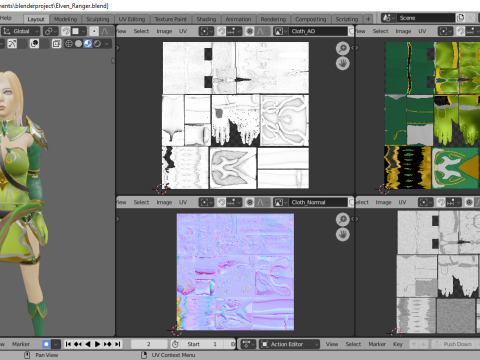Open the transform pivot point dropdown

click(51, 31)
